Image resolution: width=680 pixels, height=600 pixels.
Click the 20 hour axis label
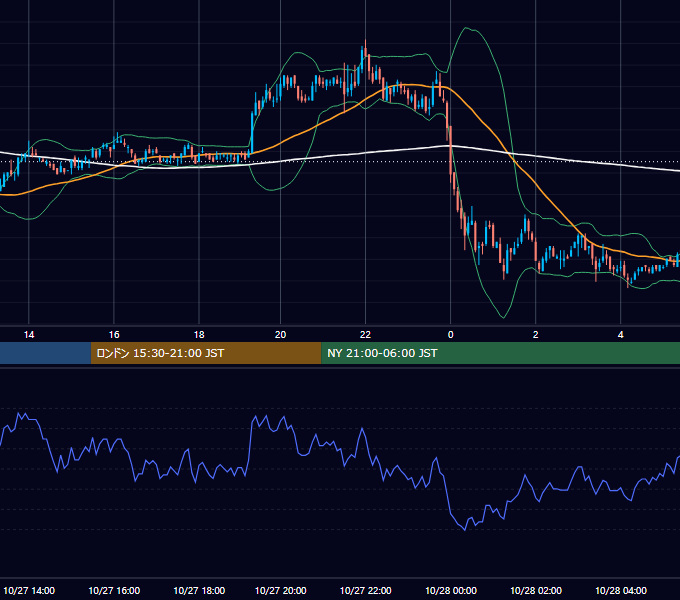(x=281, y=335)
